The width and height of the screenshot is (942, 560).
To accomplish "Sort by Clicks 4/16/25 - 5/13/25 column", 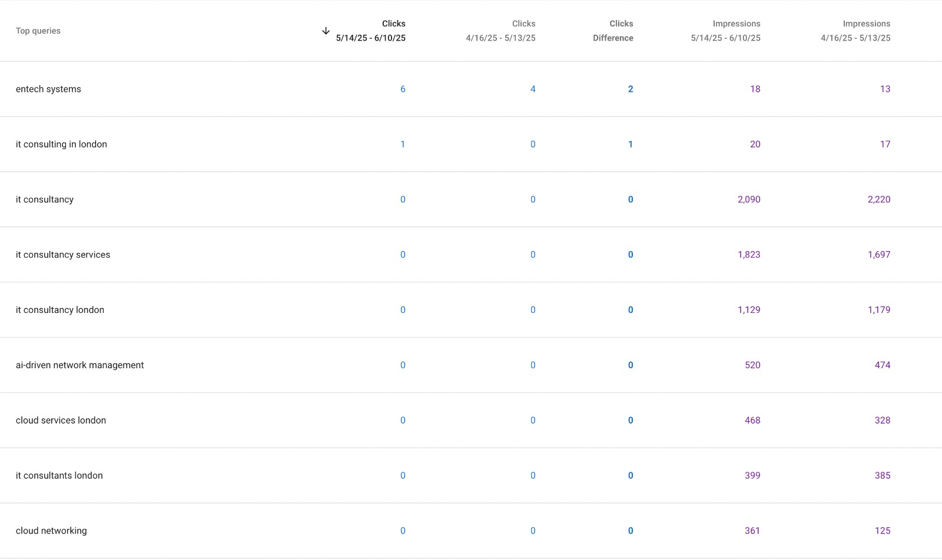I will (500, 31).
